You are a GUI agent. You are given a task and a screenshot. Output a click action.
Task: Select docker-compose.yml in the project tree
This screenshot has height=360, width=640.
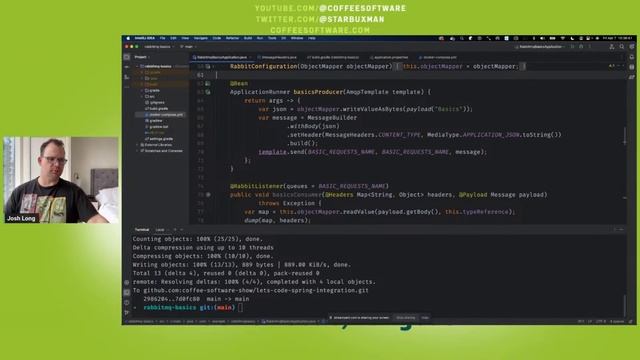164,115
